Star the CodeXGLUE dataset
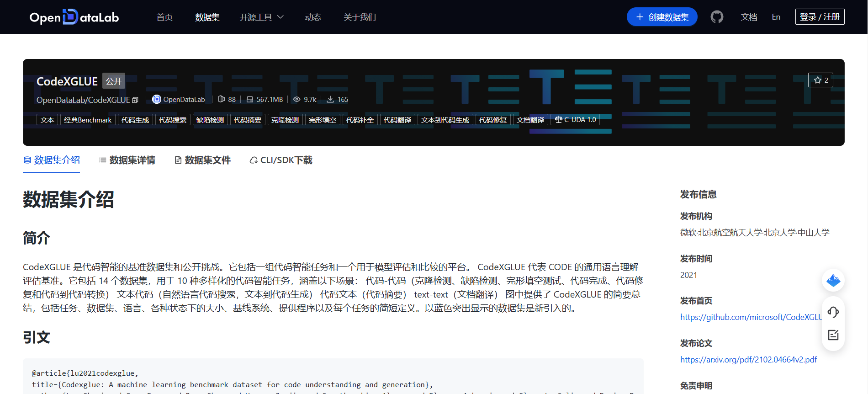 pyautogui.click(x=820, y=80)
